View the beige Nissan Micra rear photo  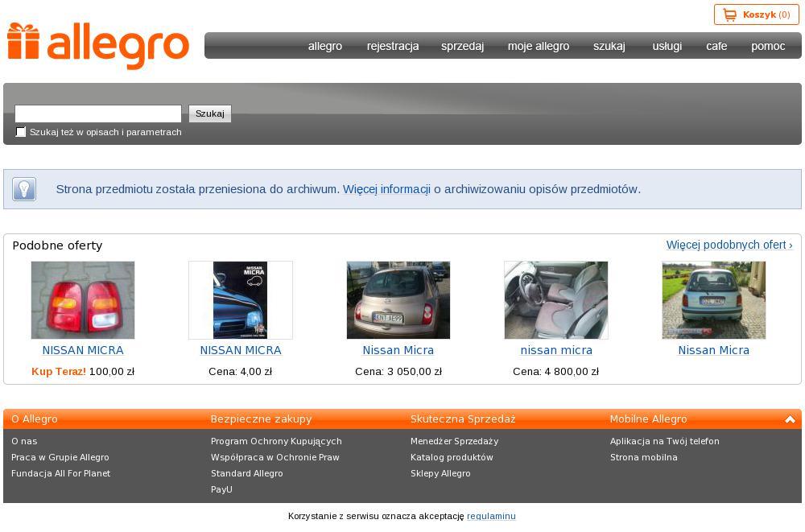[x=398, y=300]
